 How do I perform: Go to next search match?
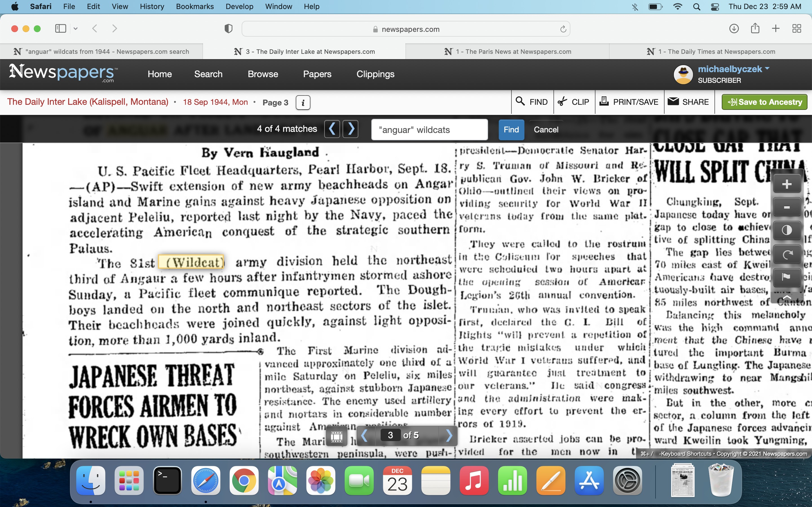(x=351, y=129)
